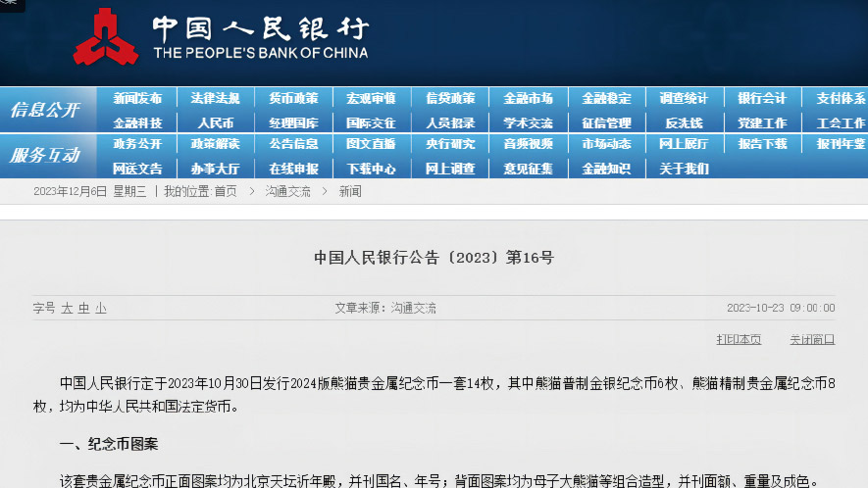Click the People's Bank of China red logo
The width and height of the screenshot is (868, 488).
click(106, 37)
